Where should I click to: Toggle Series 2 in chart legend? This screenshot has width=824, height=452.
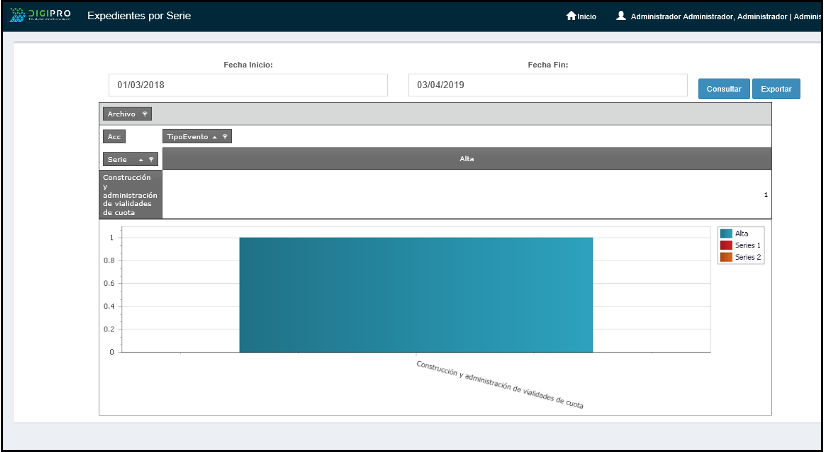tap(741, 257)
